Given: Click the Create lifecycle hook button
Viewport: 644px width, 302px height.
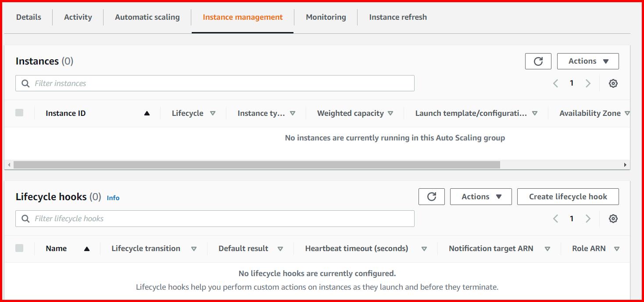Looking at the screenshot, I should point(568,196).
